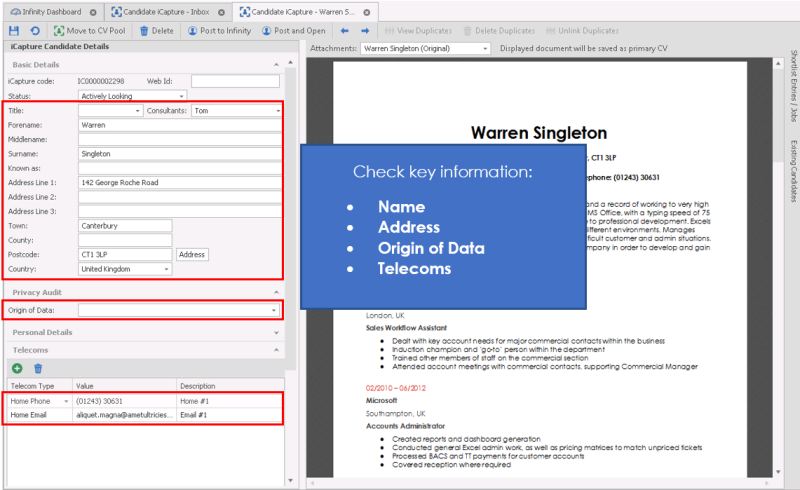Click Post and Open button

[293, 31]
